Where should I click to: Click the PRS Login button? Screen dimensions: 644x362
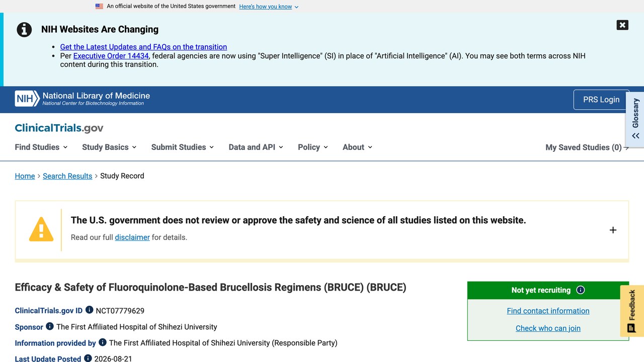(601, 100)
